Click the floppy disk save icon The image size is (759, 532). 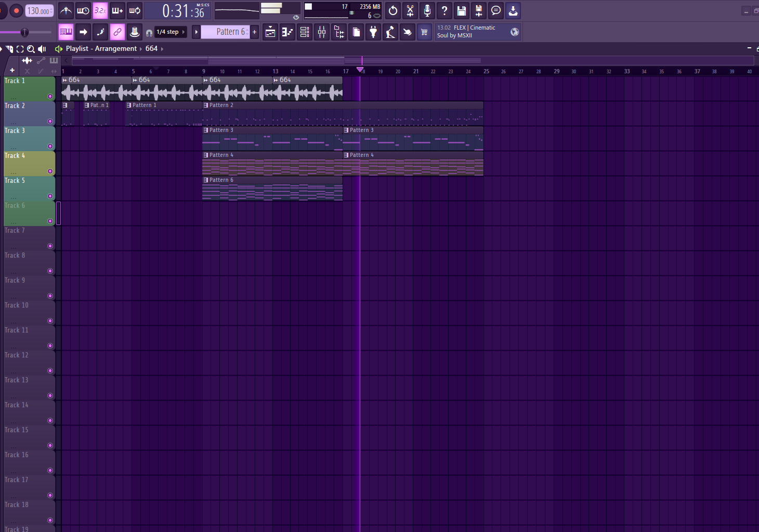pos(461,10)
